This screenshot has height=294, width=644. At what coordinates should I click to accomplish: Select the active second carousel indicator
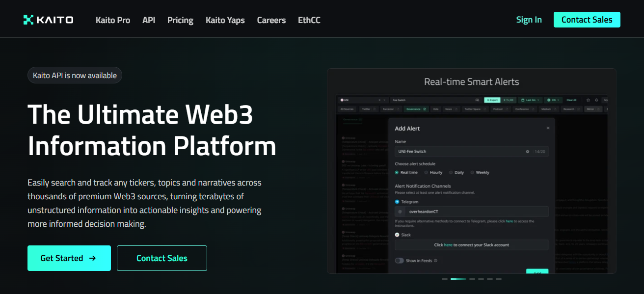click(458, 279)
